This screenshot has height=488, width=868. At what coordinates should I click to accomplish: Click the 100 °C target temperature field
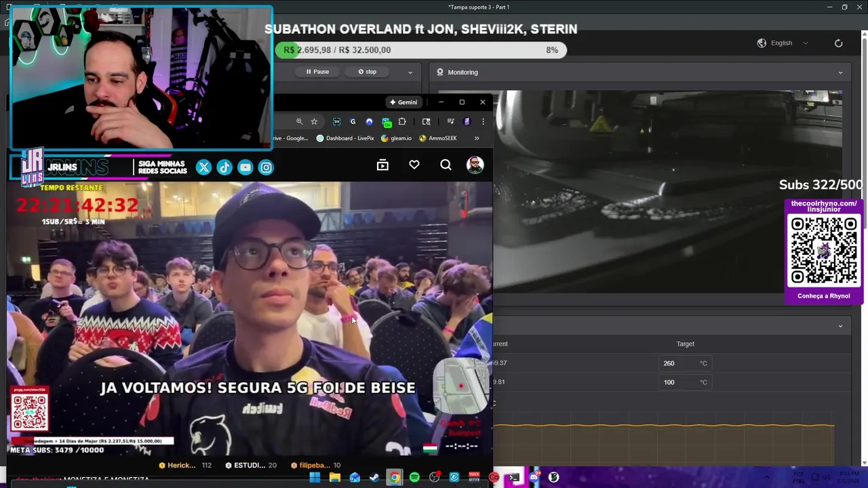685,382
